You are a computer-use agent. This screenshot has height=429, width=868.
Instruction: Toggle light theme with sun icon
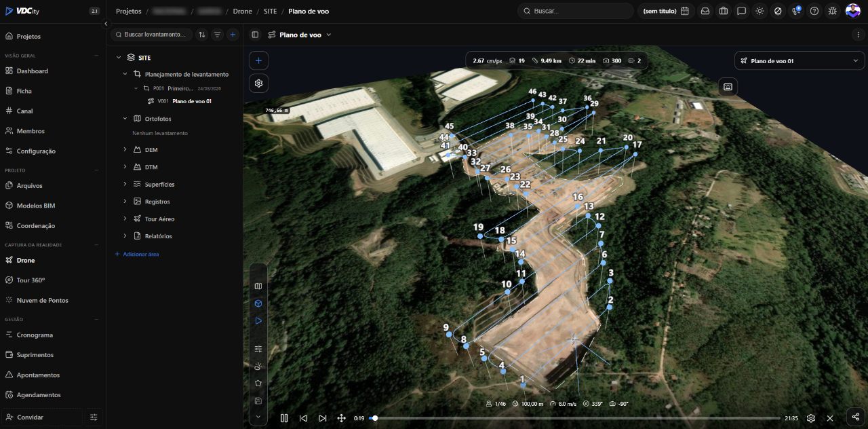click(x=759, y=11)
